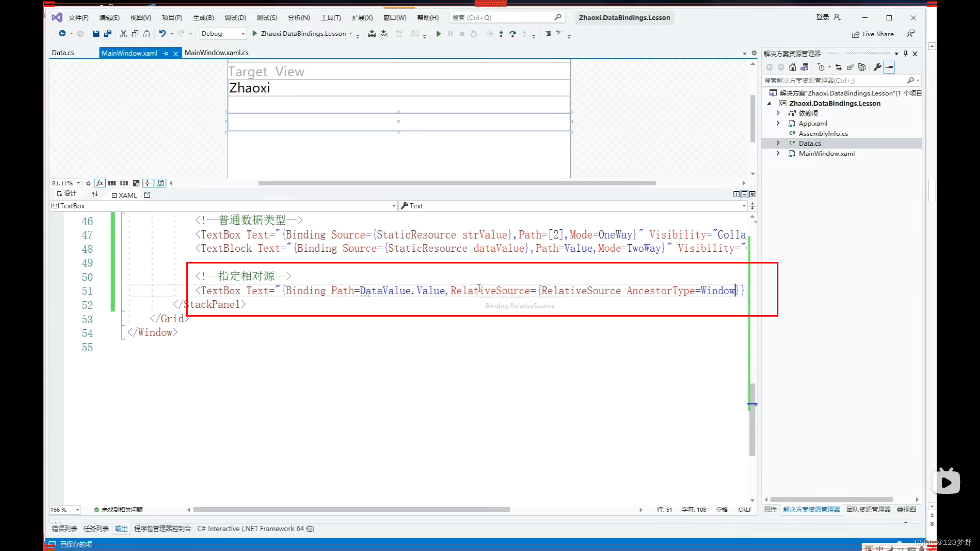Click the code editor horizontal scrollbar thumb
Image resolution: width=980 pixels, height=551 pixels.
tap(351, 510)
